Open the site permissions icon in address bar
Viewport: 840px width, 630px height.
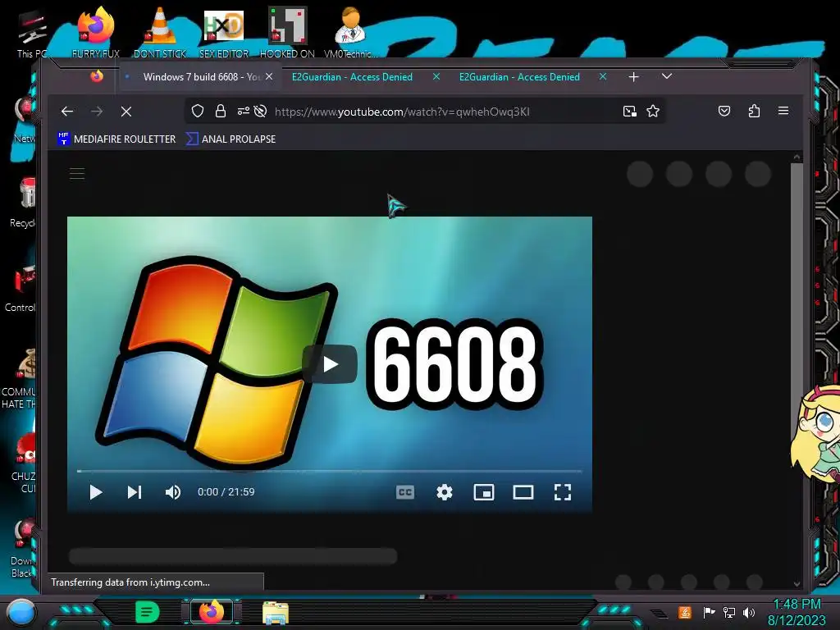243,111
